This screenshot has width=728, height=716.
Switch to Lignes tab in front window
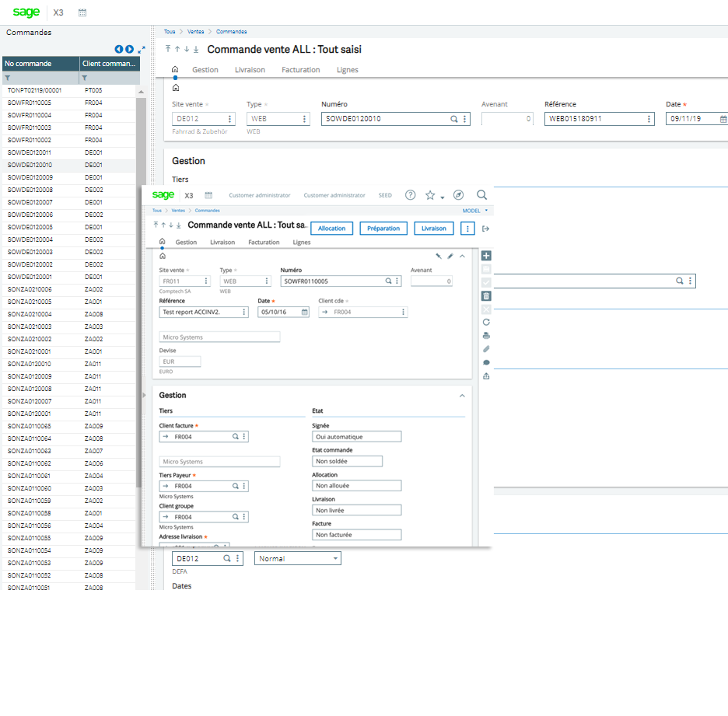[301, 243]
